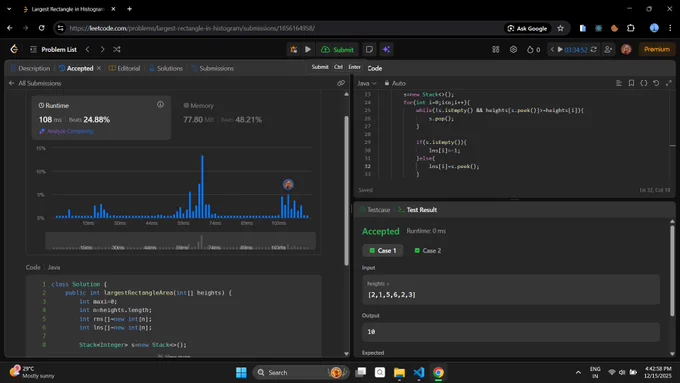Select the Accepted tab
This screenshot has height=383, width=680.
pos(76,68)
